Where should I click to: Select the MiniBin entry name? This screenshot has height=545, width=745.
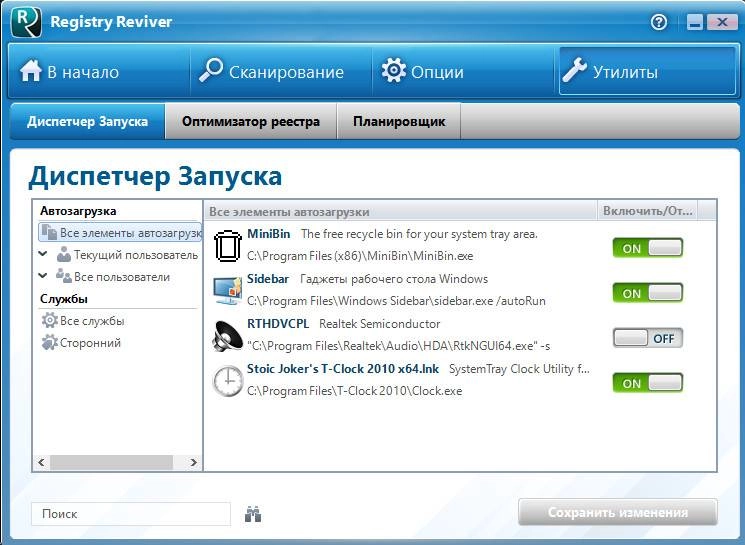click(x=268, y=234)
